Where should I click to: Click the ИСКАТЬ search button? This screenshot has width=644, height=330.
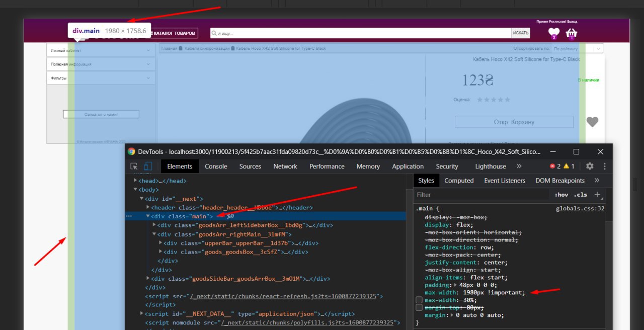click(521, 33)
